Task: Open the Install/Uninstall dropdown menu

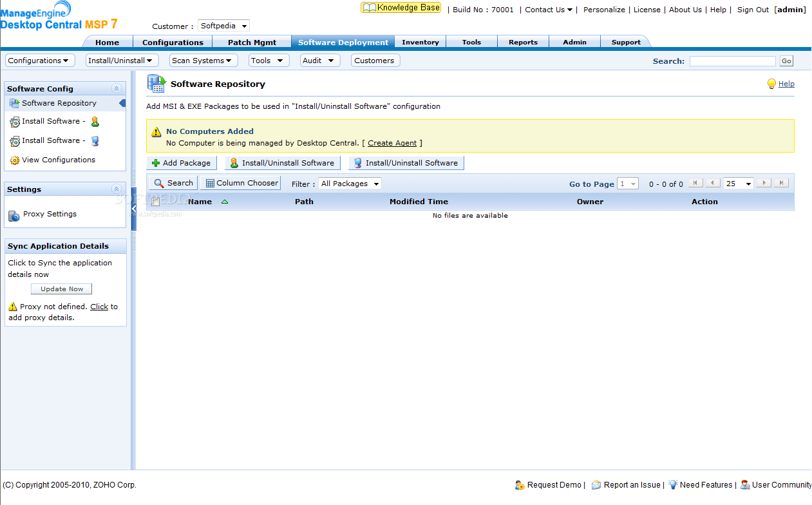Action: click(122, 61)
